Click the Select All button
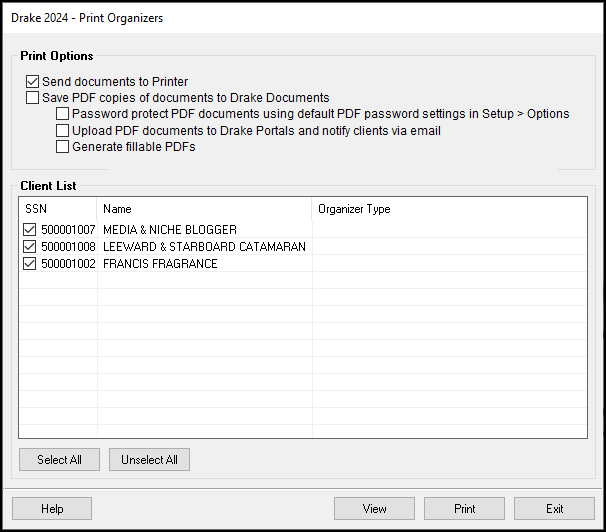606x532 pixels. click(60, 459)
